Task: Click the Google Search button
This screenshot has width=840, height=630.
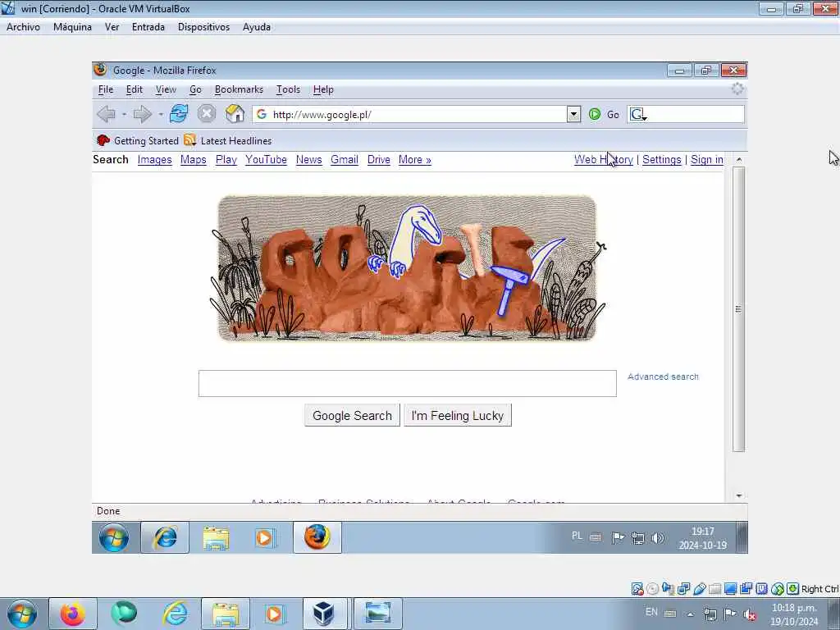Action: coord(352,415)
